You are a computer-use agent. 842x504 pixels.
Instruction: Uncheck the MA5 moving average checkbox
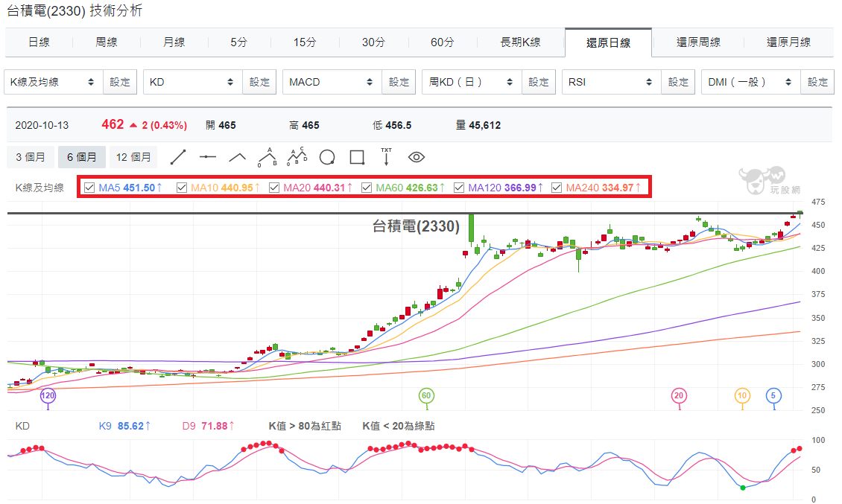89,188
